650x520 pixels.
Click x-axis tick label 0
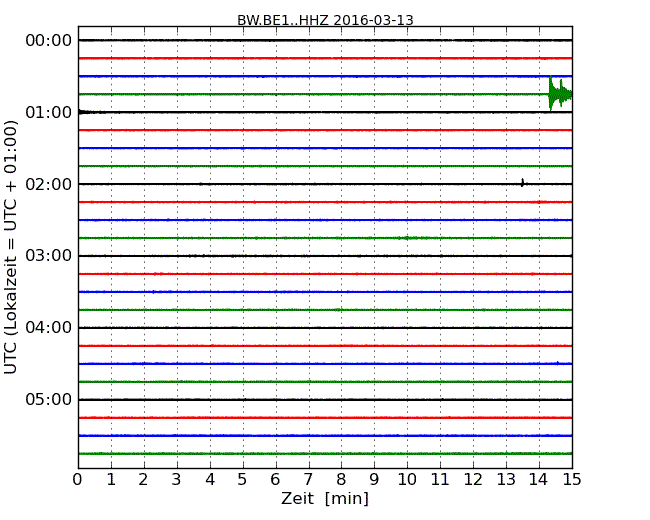[78, 480]
